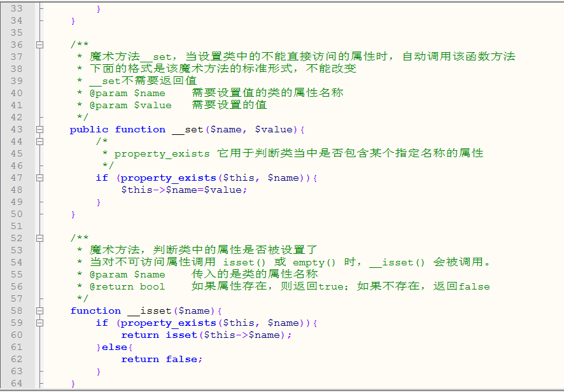The image size is (564, 392).
Task: Click the '__set不需要返回值' comment line
Action: point(143,81)
